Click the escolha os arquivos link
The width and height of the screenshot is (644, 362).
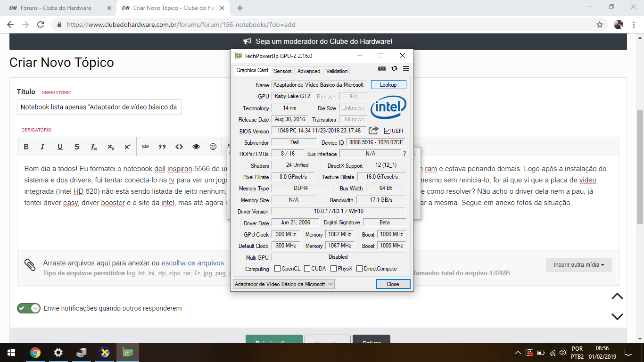point(195,263)
